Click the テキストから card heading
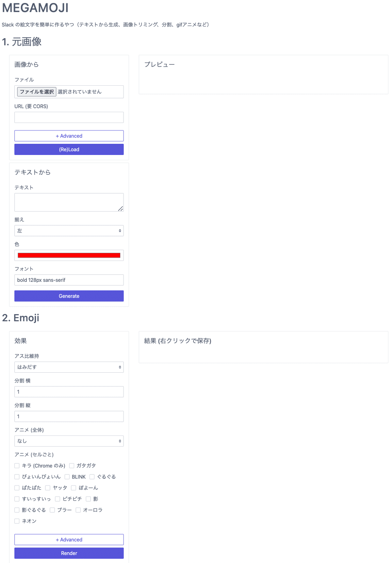The image size is (392, 563). coord(32,172)
